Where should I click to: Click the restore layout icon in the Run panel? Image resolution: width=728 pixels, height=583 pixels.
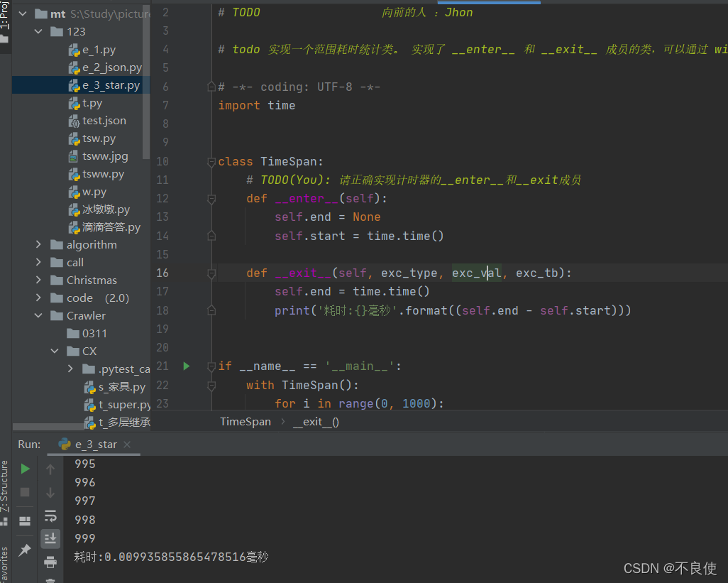(25, 521)
